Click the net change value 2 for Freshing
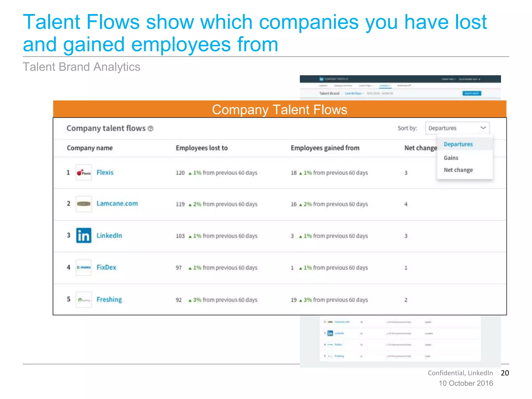 pos(406,300)
